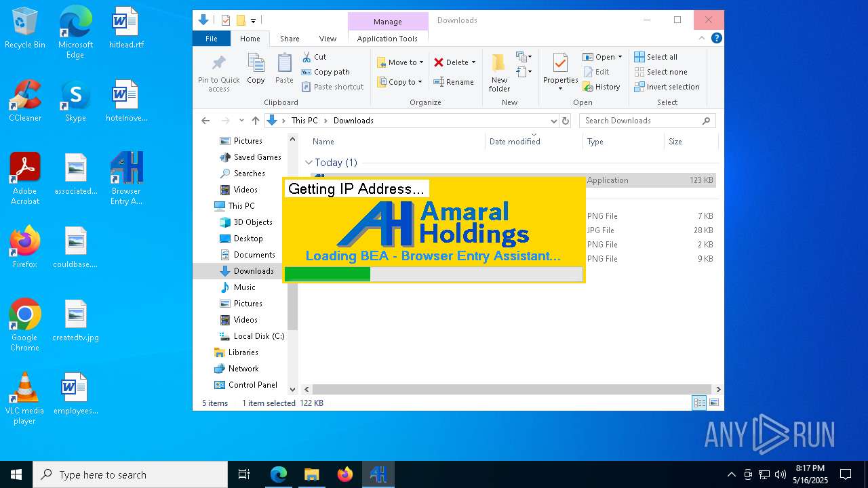868x488 pixels.
Task: Click the horizontal scrollbar in file list
Action: click(513, 390)
